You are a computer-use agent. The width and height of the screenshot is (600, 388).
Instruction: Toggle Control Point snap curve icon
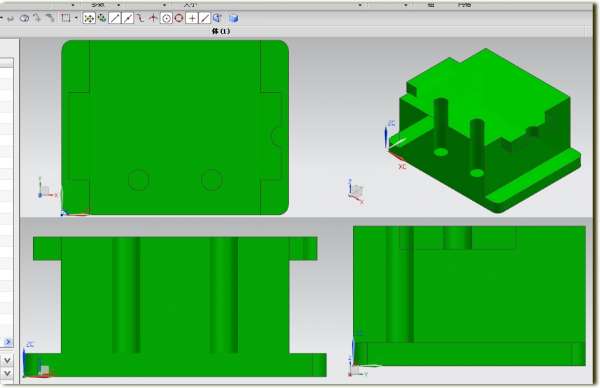tap(140, 18)
